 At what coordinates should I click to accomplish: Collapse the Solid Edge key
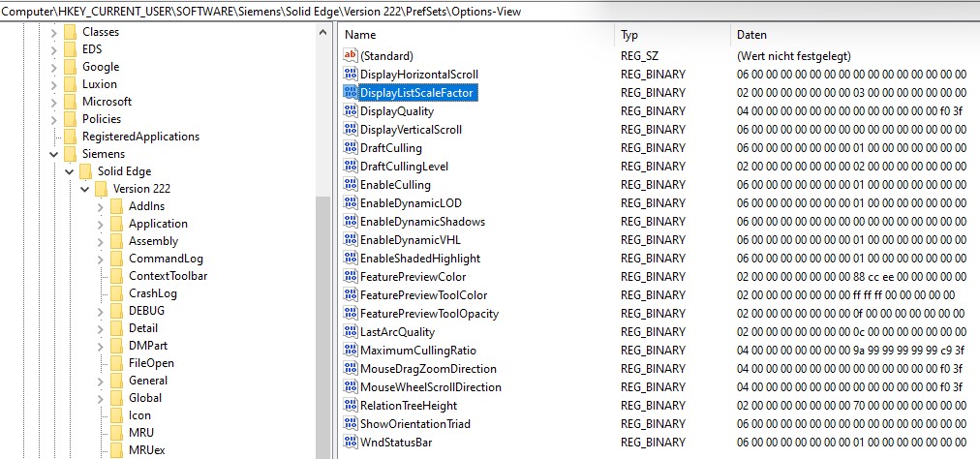coord(70,171)
